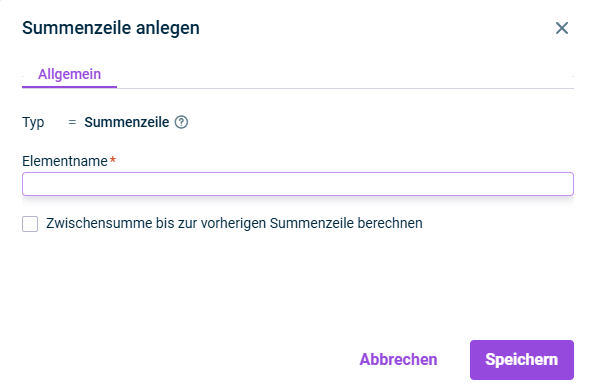
Task: Click the Summenzeile anlegen dialog title
Action: (111, 28)
